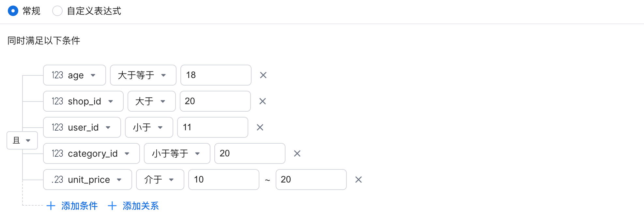Click the age value field containing 18
The width and height of the screenshot is (644, 222).
[216, 75]
